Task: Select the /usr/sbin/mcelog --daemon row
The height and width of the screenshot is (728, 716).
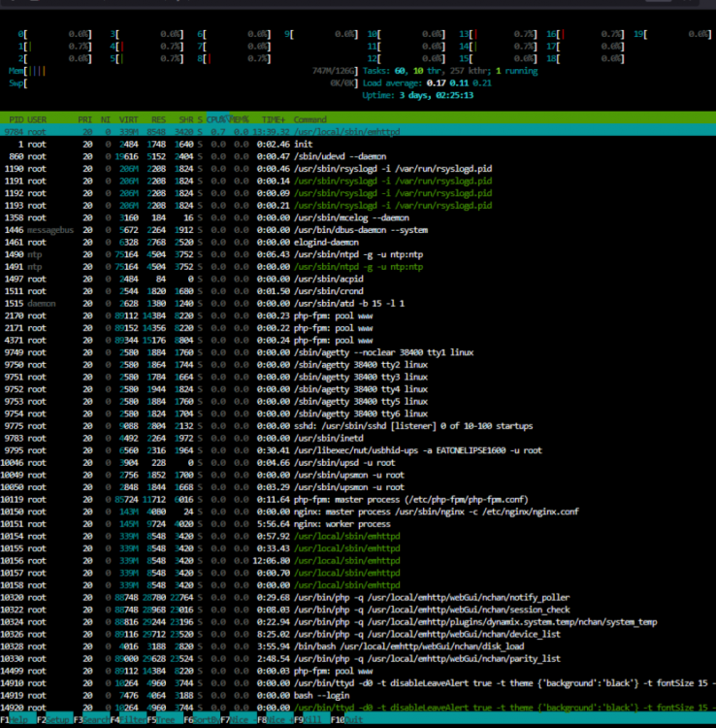Action: (x=358, y=217)
